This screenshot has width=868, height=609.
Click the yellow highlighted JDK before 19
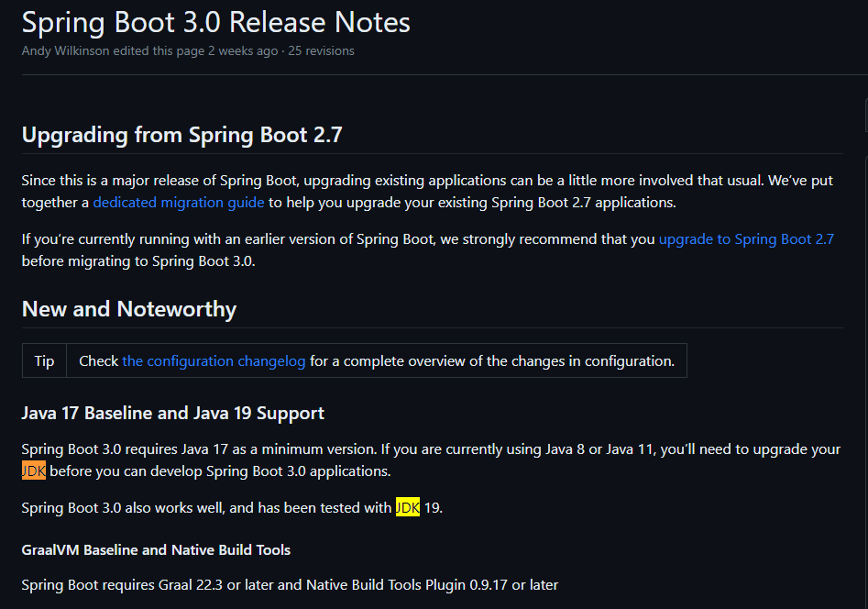408,507
